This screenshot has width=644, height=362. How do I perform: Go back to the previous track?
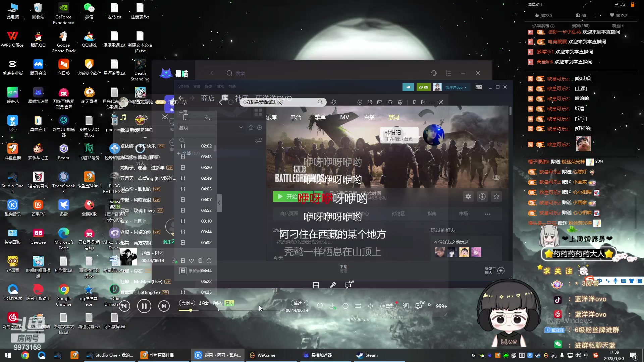[x=124, y=306]
